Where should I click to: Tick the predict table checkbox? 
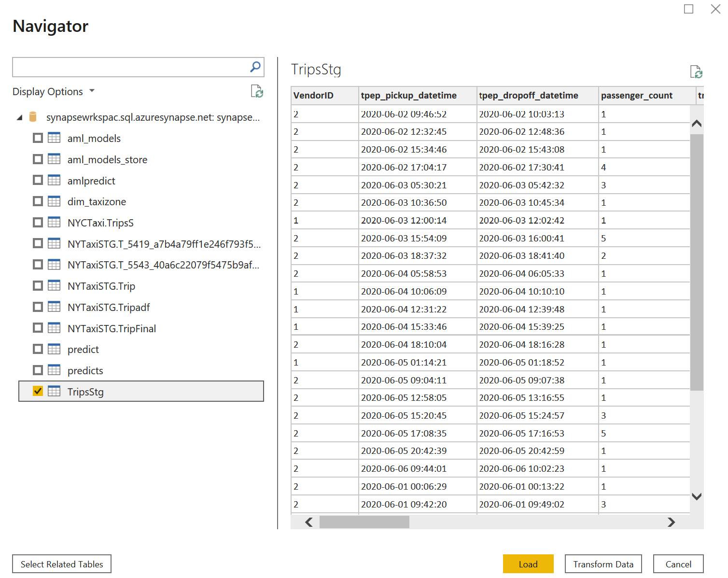coord(38,349)
